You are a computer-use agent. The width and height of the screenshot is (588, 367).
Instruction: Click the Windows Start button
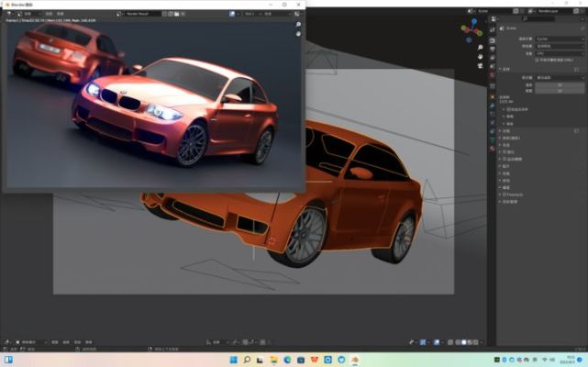click(x=233, y=359)
